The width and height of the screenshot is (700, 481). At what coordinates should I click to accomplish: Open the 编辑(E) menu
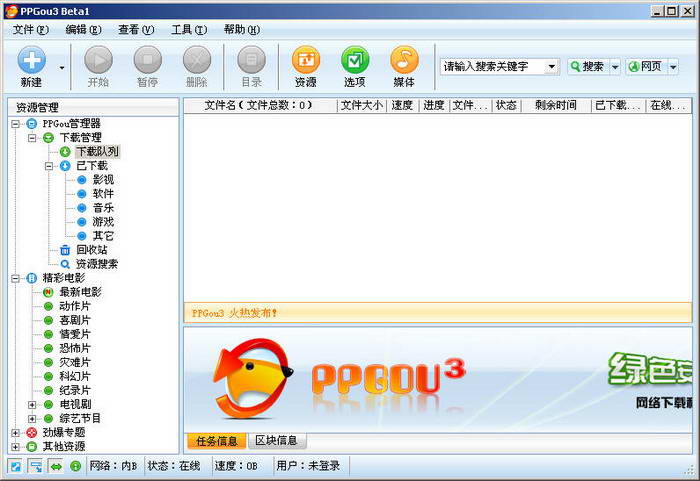pyautogui.click(x=83, y=29)
